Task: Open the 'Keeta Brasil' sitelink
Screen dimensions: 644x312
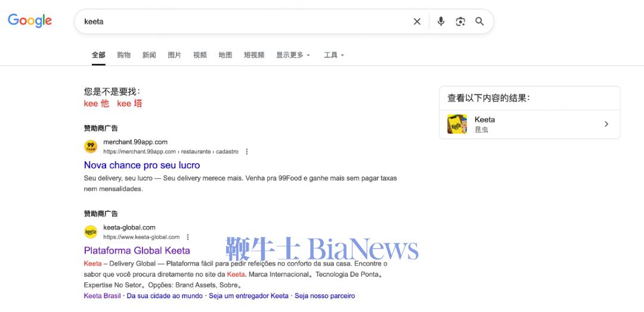Action: point(103,296)
